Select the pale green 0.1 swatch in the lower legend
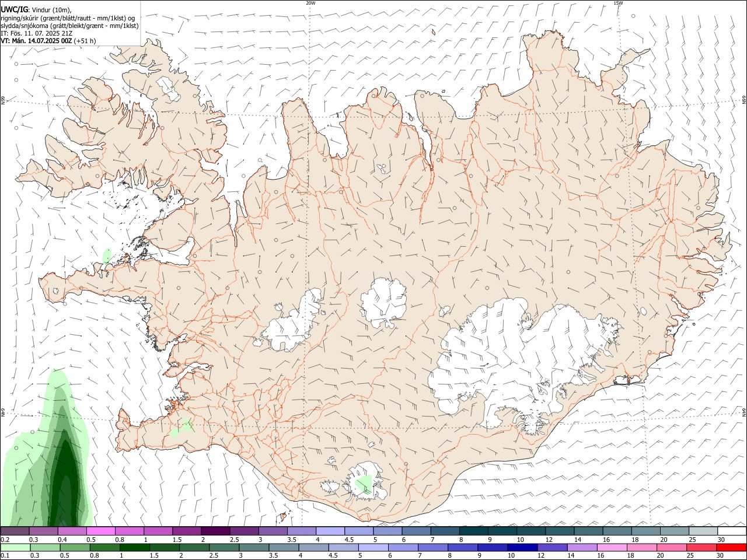The width and height of the screenshot is (747, 560). tap(16, 547)
